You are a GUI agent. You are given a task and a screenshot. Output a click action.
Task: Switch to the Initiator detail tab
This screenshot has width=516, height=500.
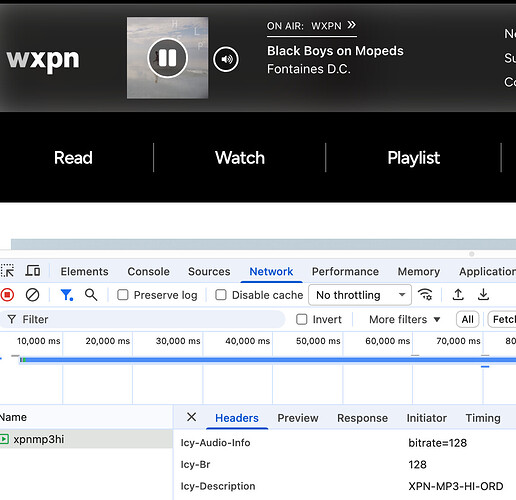[x=426, y=418]
